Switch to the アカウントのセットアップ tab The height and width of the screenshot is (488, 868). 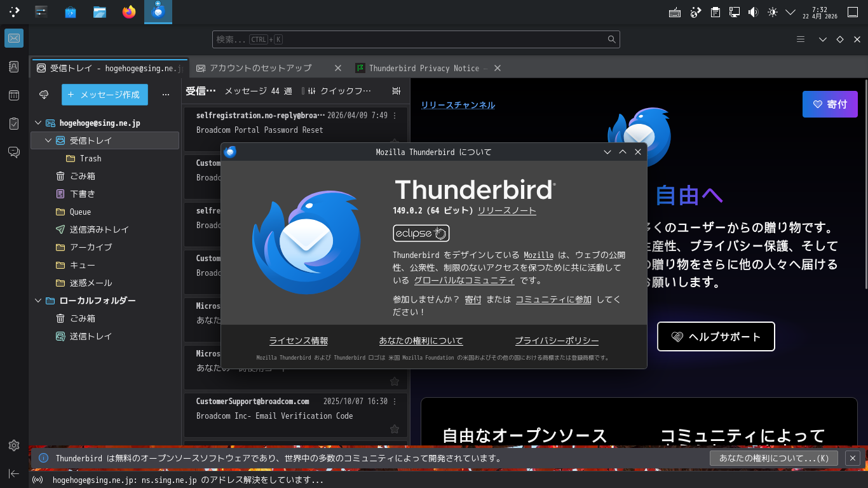(261, 68)
